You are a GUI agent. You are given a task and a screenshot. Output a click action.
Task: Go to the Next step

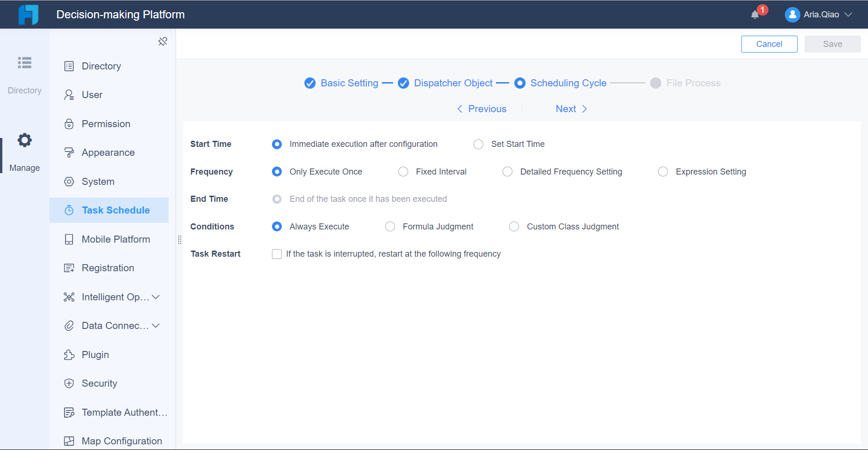[x=572, y=109]
